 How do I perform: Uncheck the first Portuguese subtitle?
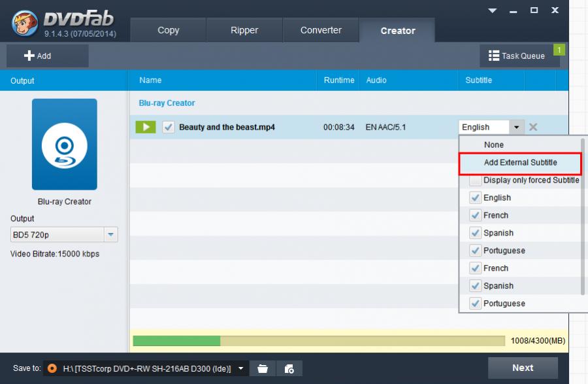click(x=475, y=251)
